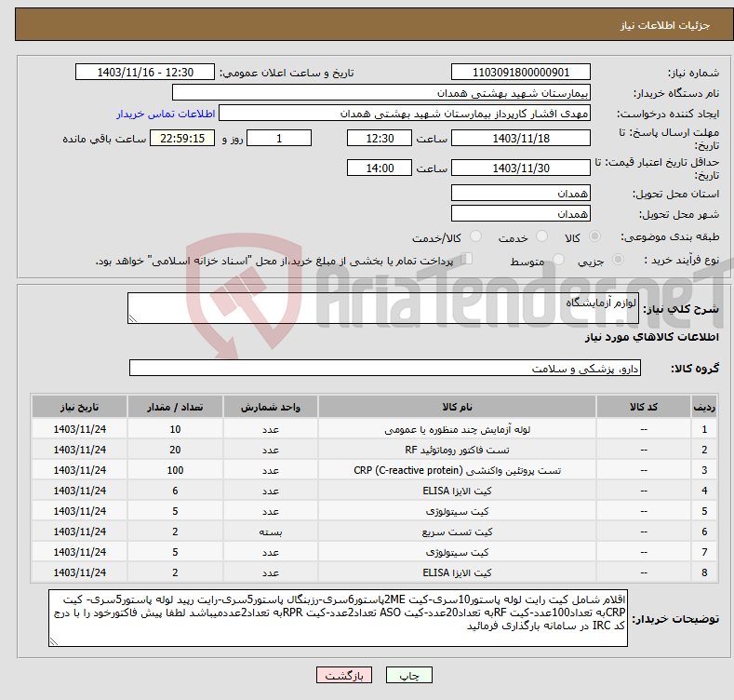The height and width of the screenshot is (700, 734).
Task: Select the متوسط purchase type radio
Action: (558, 260)
